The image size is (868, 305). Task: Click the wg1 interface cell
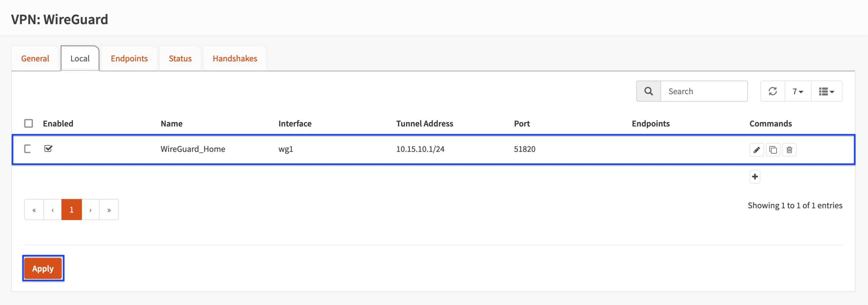pyautogui.click(x=286, y=149)
